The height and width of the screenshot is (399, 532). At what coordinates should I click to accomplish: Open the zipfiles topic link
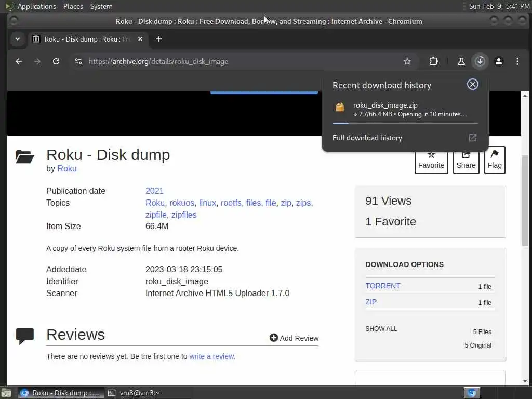coord(183,215)
